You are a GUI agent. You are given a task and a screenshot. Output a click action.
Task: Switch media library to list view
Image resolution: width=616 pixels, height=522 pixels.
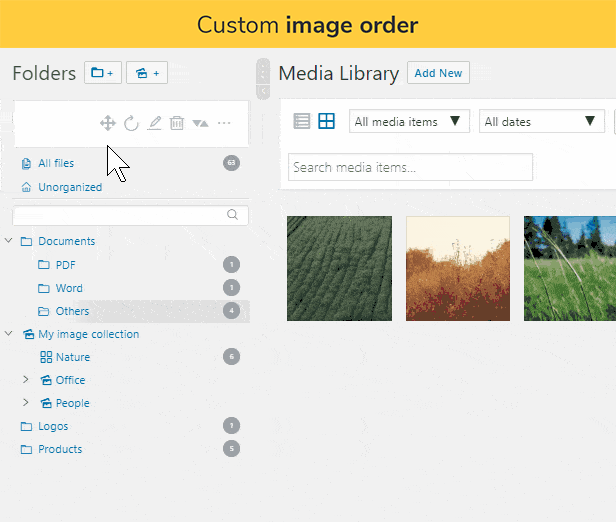click(301, 121)
